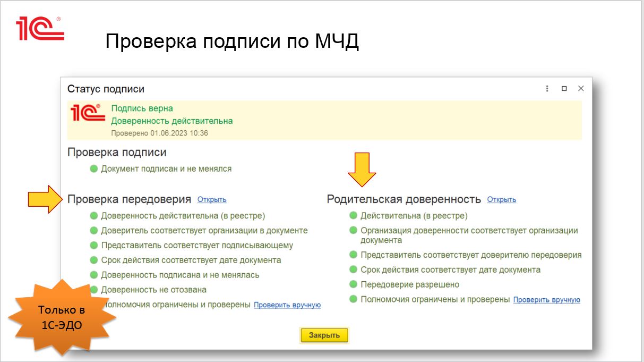The height and width of the screenshot is (362, 644).
Task: Expand Родительская доверенность via its Открыть link
Action: tap(501, 200)
